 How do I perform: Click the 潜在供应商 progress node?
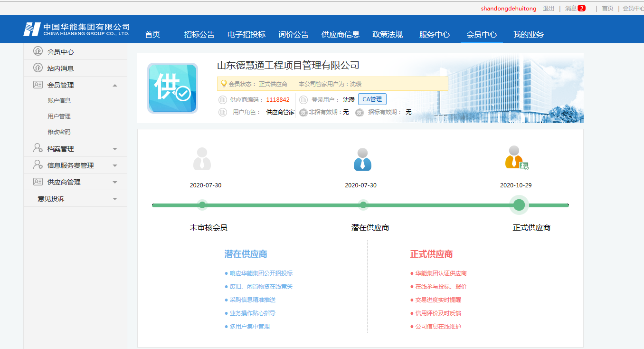coord(363,205)
